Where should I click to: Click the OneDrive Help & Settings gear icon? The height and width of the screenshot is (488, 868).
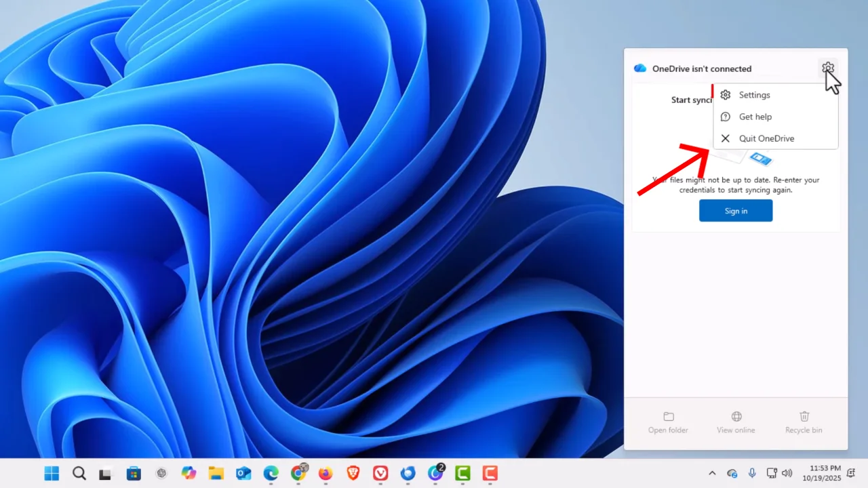pos(828,68)
